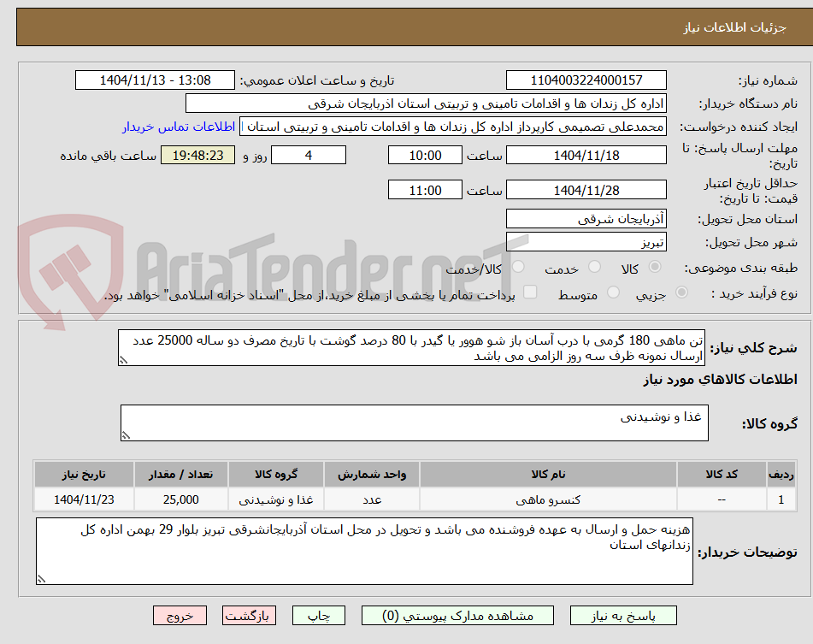Click the request creator field محمدعلی تصمیمی
The image size is (813, 644).
(452, 127)
